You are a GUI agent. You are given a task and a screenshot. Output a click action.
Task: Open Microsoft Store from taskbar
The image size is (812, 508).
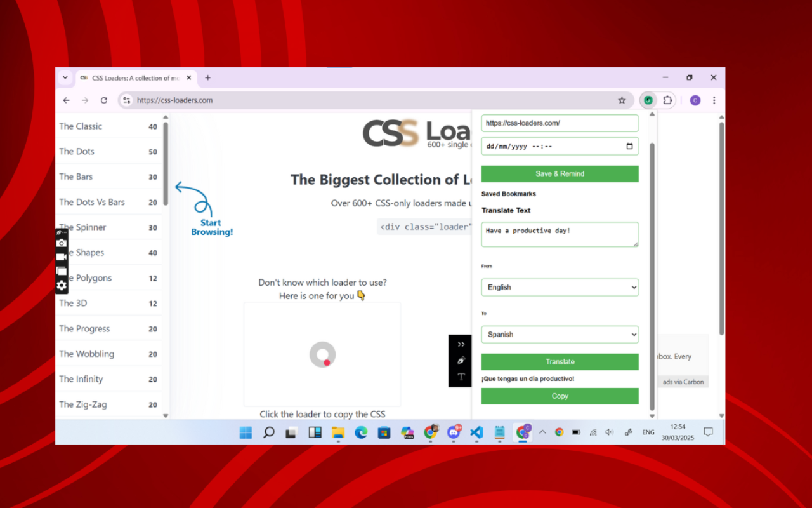point(384,432)
